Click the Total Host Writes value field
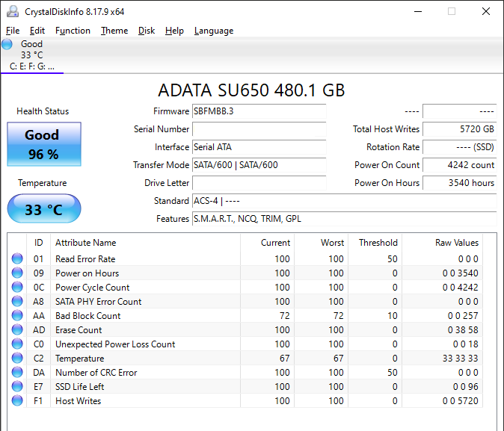This screenshot has height=431, width=504. [459, 129]
